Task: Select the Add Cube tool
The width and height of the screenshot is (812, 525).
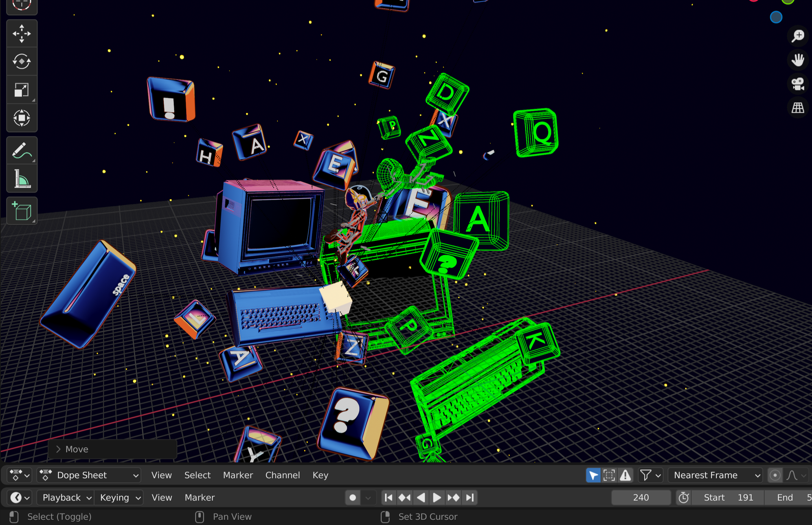Action: coord(22,211)
